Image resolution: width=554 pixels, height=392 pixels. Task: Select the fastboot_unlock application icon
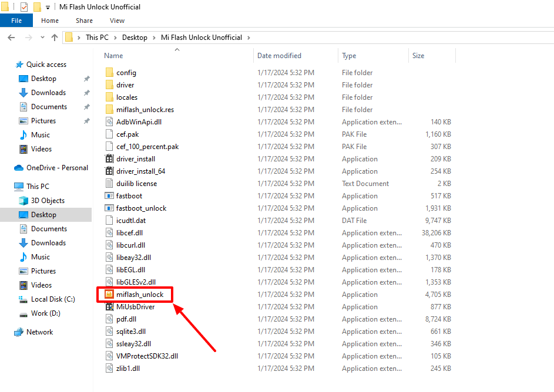pyautogui.click(x=109, y=208)
